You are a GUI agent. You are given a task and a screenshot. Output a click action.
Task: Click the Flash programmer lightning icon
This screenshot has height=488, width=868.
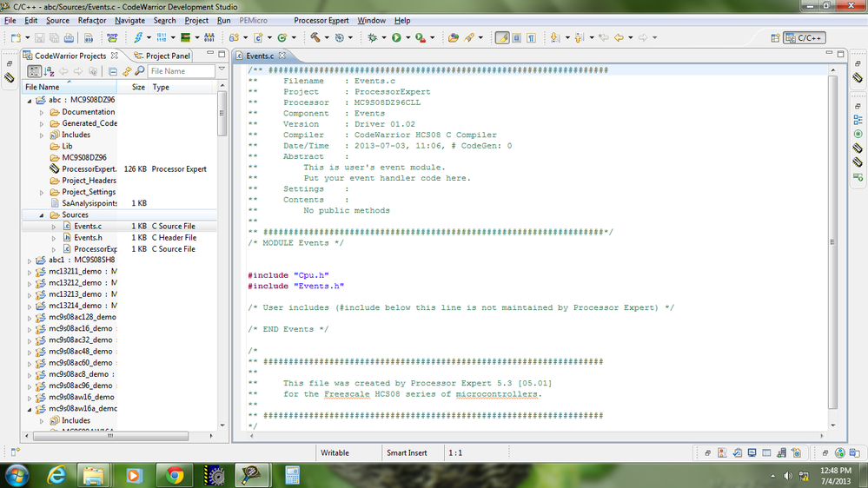coord(138,37)
